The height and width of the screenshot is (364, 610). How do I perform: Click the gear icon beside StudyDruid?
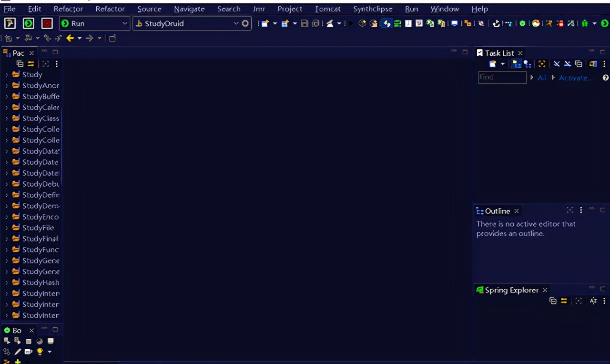(245, 23)
